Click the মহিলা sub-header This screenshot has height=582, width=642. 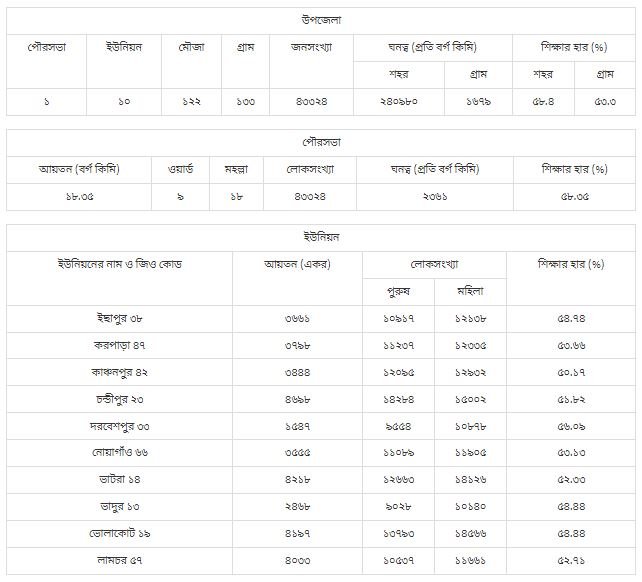470,291
